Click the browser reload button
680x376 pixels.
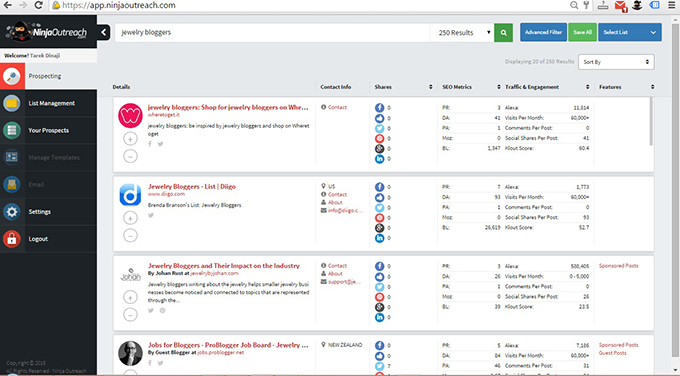pos(38,5)
